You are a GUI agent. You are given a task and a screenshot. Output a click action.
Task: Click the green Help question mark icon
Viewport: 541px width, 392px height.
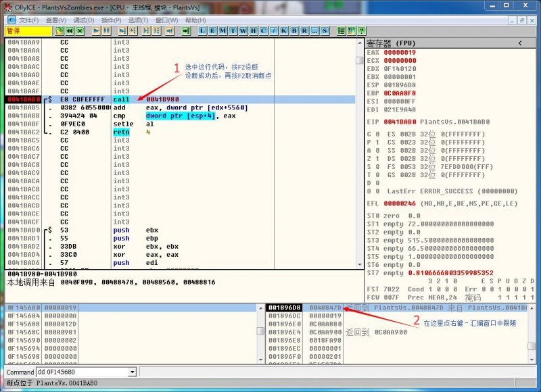point(362,31)
